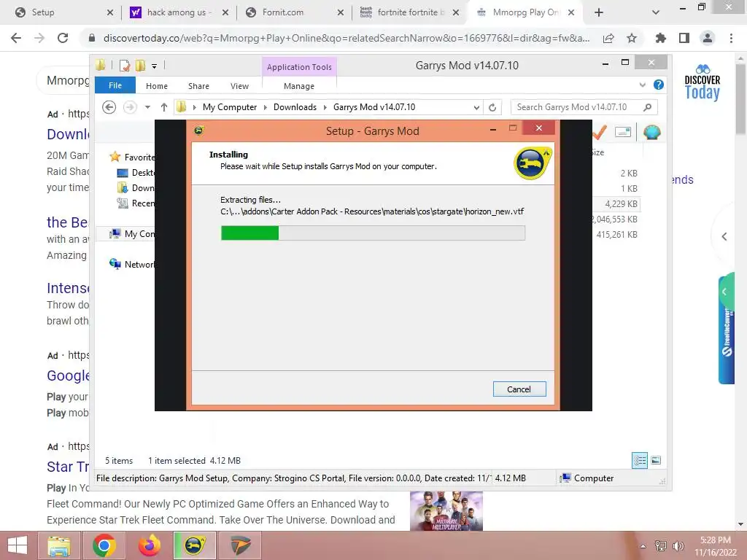
Task: Click the webpage side collapse chevron
Action: tap(724, 236)
